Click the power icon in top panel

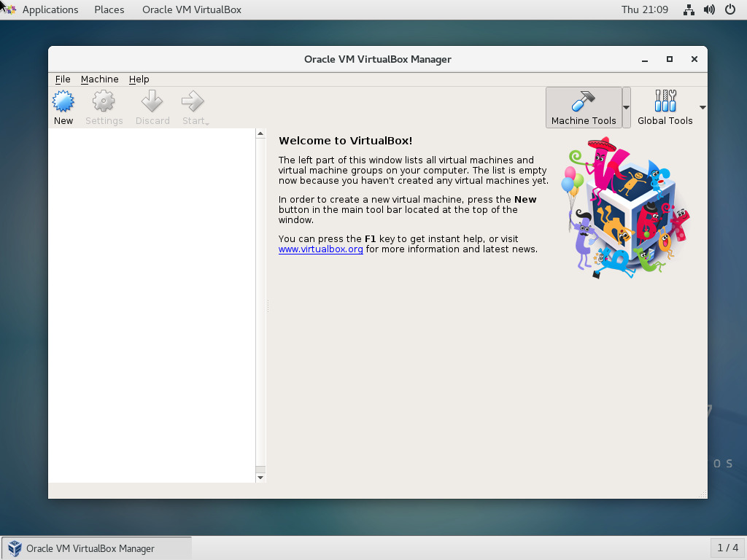[x=729, y=9]
